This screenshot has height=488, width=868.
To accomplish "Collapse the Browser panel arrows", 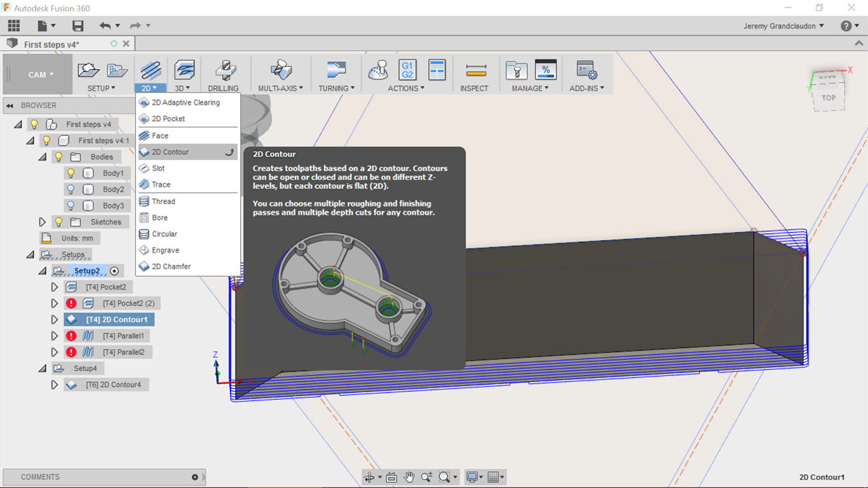I will pyautogui.click(x=10, y=105).
